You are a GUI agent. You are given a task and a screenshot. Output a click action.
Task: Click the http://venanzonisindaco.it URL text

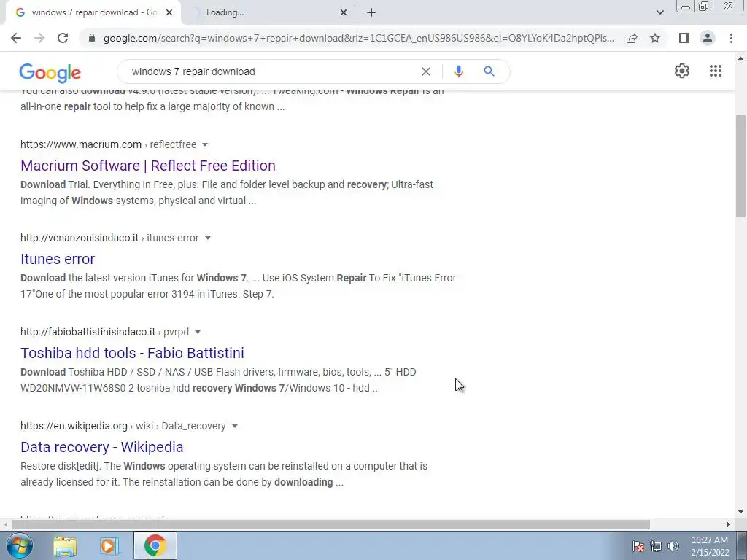coord(80,238)
